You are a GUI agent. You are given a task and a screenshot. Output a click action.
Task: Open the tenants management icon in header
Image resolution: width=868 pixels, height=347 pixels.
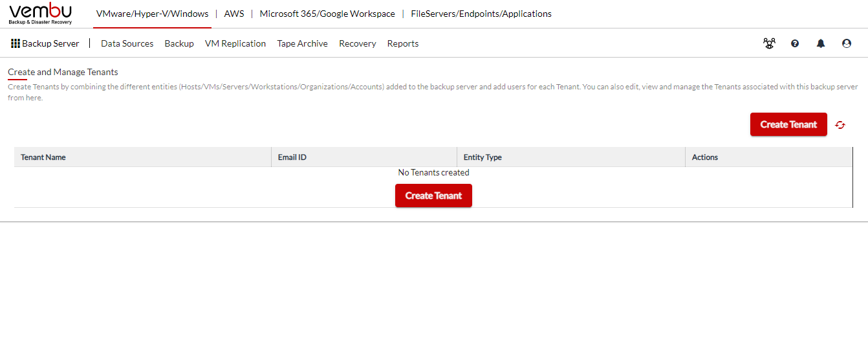coord(769,43)
